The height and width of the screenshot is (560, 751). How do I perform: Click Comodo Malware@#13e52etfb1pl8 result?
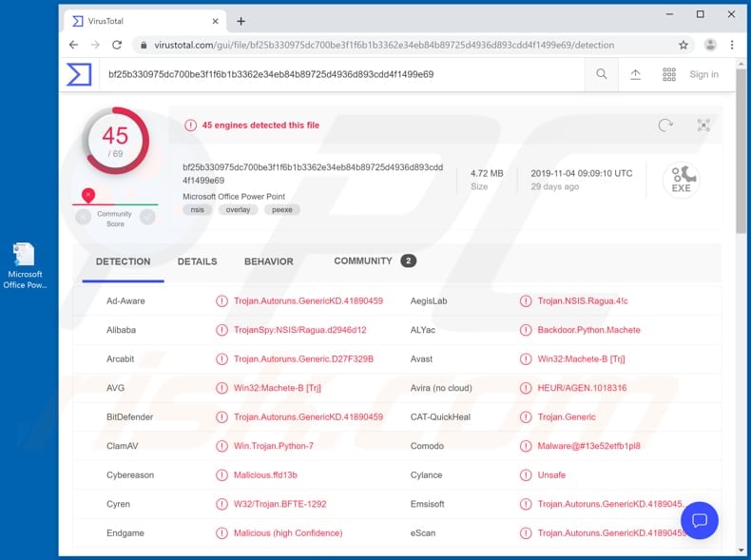coord(588,446)
